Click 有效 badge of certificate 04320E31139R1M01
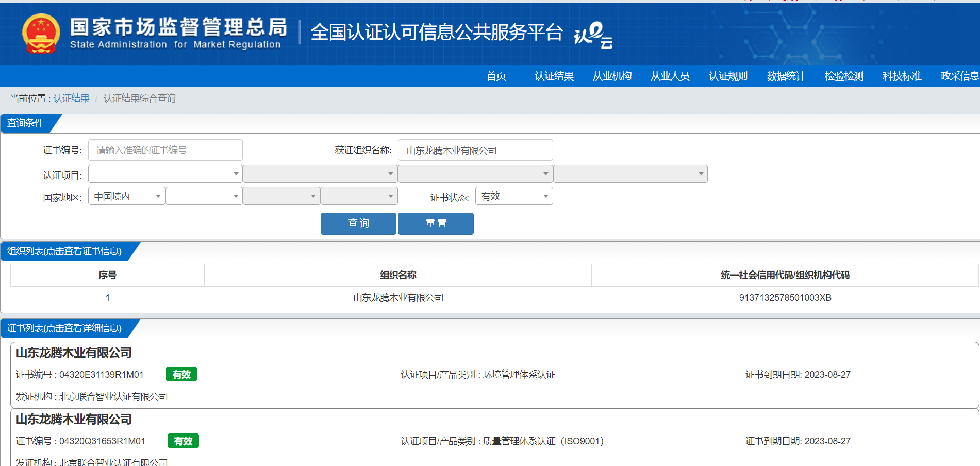The image size is (980, 466). (181, 374)
